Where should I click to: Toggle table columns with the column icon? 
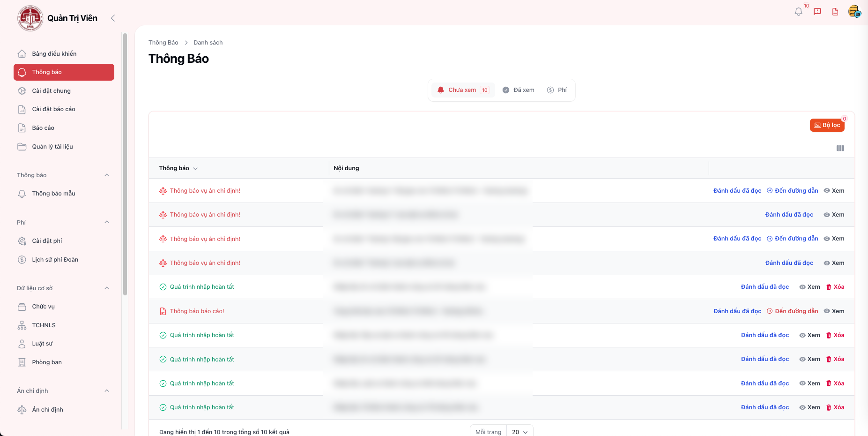840,148
